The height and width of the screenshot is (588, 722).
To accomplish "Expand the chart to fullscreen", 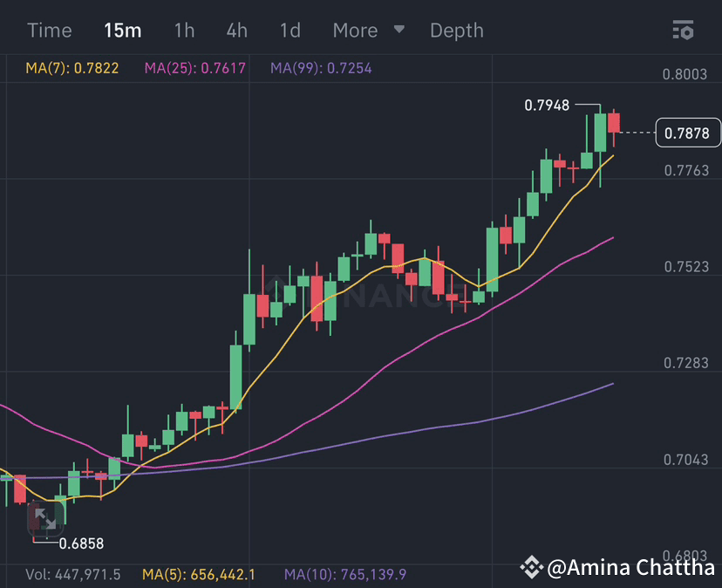I will (44, 519).
